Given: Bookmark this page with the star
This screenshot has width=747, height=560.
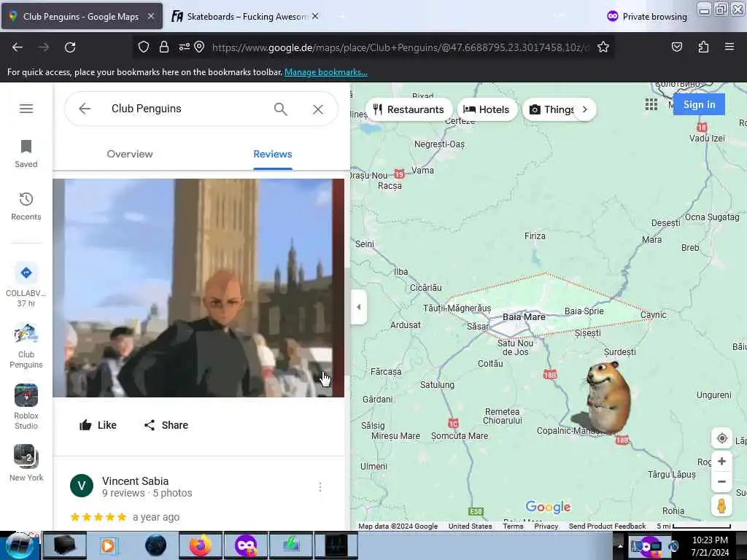Looking at the screenshot, I should tap(603, 47).
